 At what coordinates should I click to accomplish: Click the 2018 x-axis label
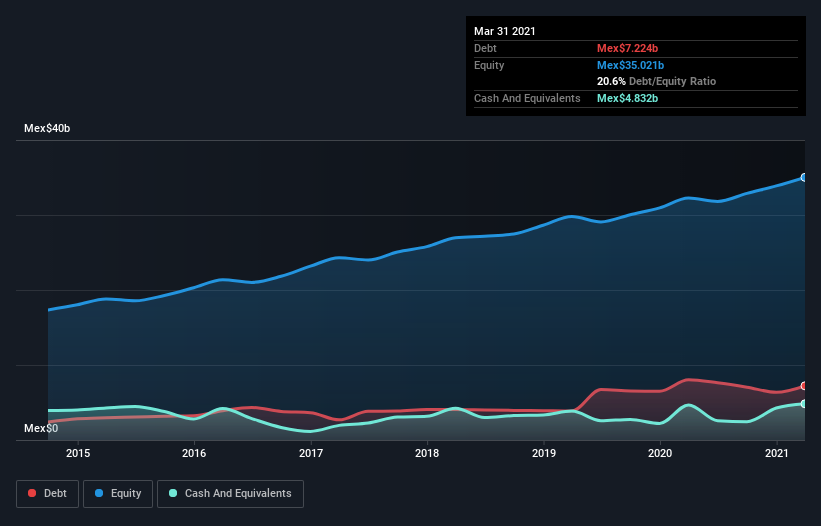coord(427,453)
